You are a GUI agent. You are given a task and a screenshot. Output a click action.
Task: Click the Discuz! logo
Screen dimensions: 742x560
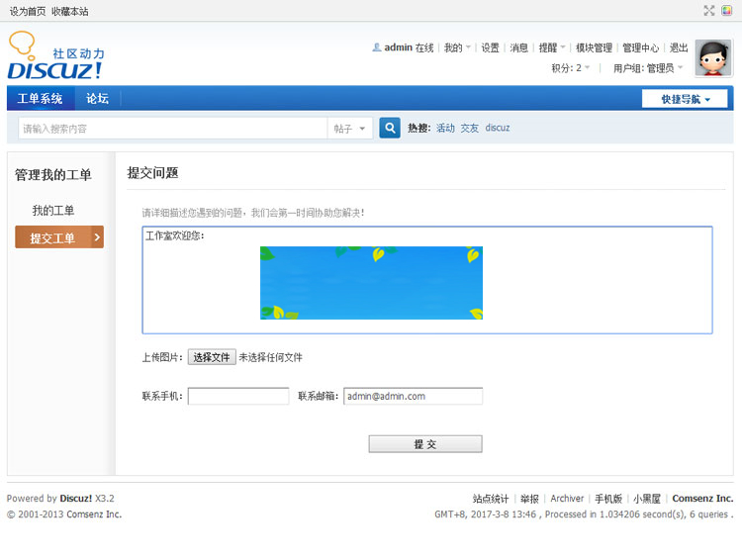pos(55,56)
